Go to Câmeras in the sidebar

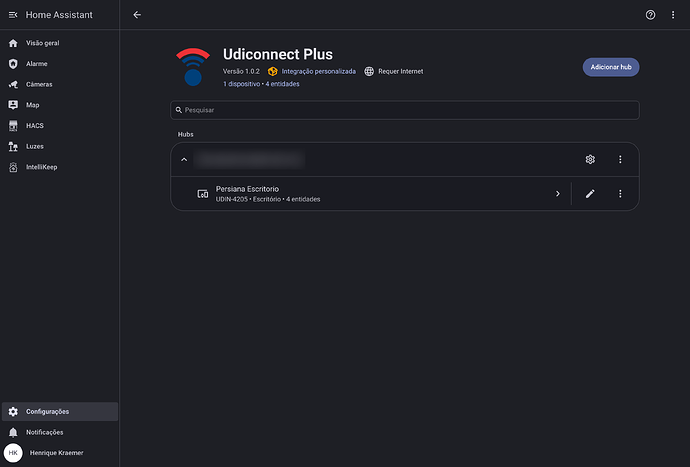pos(59,85)
